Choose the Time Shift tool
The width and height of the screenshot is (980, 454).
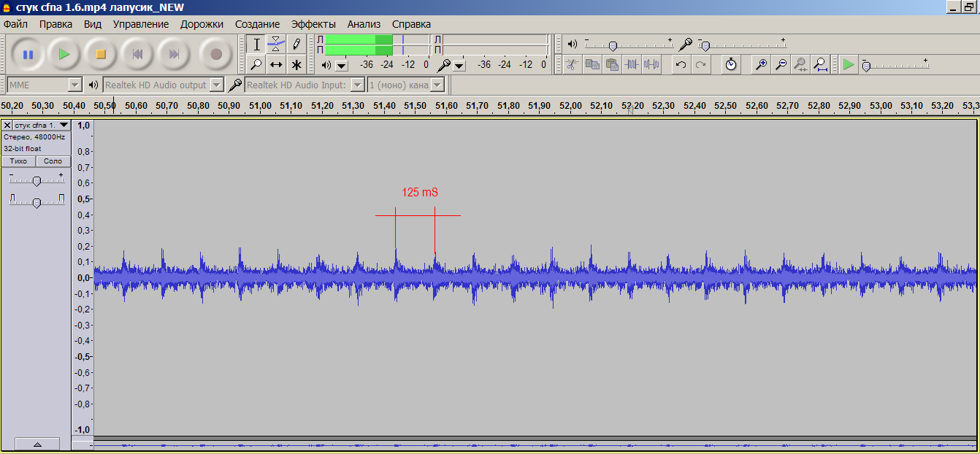pyautogui.click(x=276, y=64)
